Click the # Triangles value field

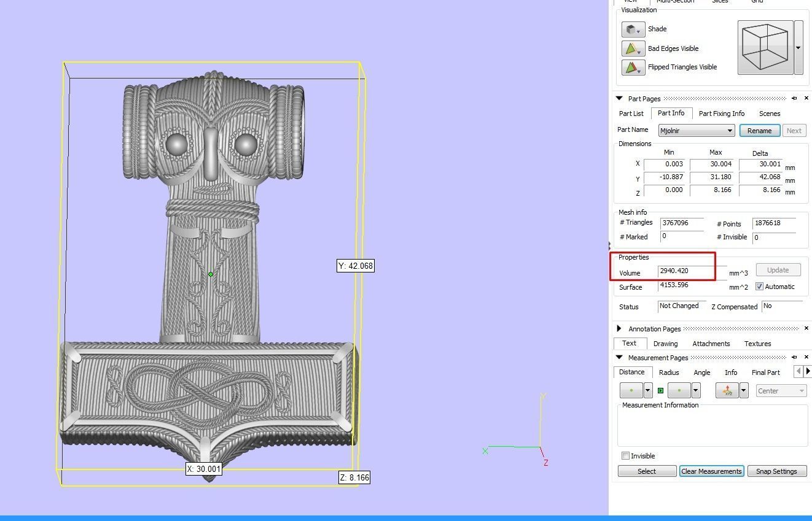click(682, 223)
